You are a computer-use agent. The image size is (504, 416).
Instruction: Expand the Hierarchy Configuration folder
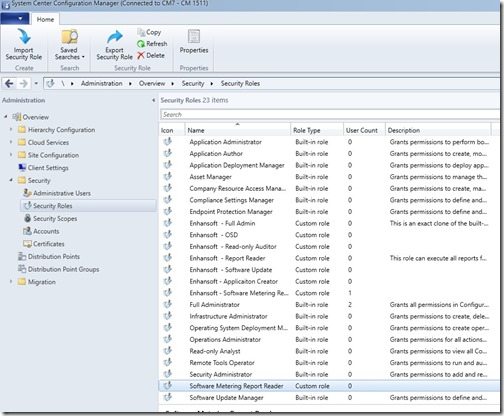tap(11, 130)
